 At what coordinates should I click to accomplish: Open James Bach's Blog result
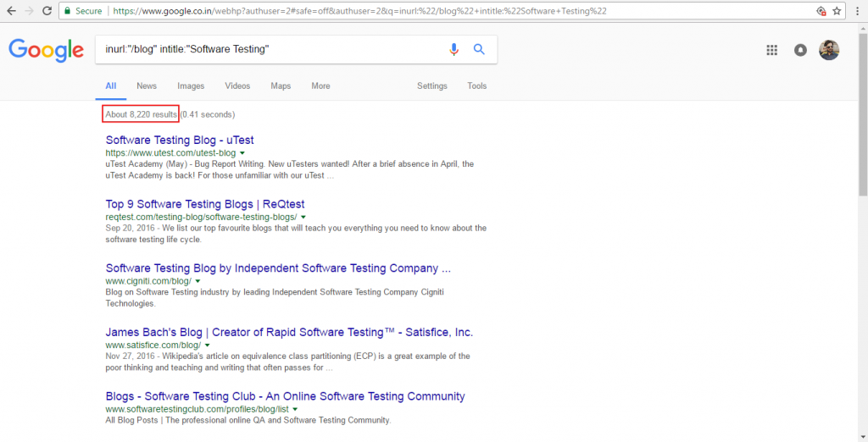[x=290, y=333]
